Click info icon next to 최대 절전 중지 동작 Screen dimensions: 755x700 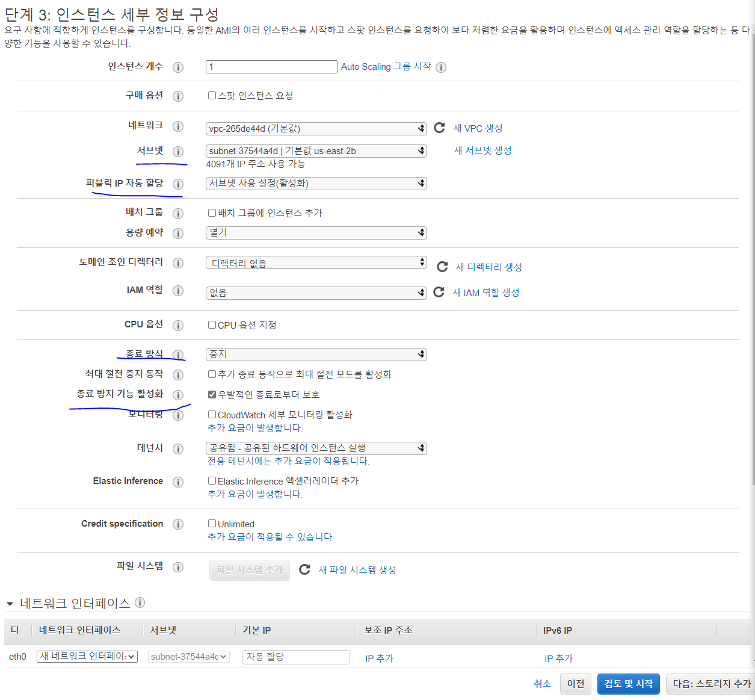click(x=178, y=375)
